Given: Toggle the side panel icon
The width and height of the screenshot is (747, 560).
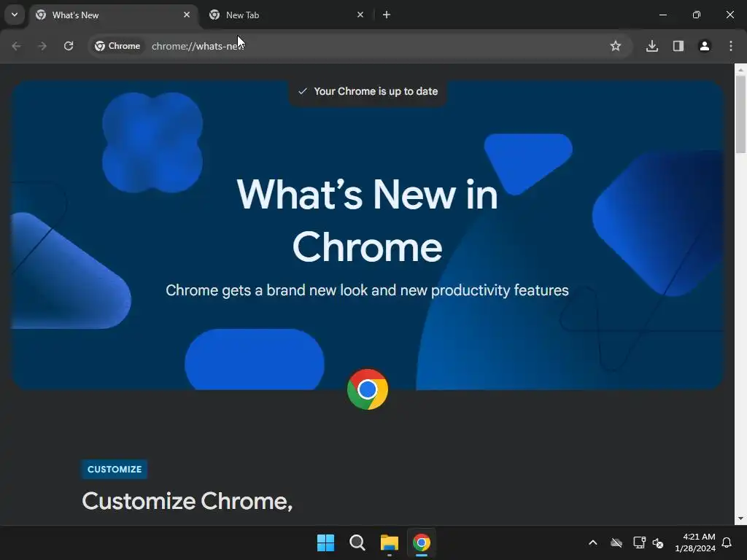Looking at the screenshot, I should [678, 46].
